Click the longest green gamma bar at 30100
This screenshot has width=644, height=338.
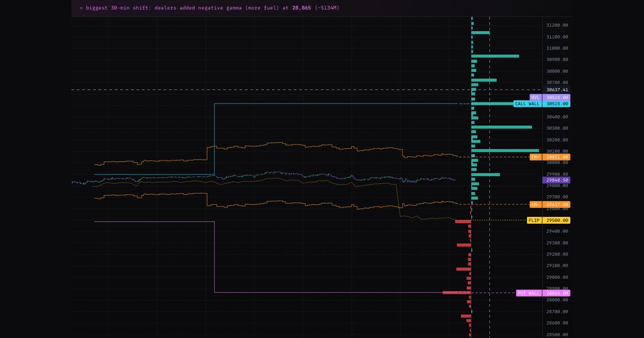tap(505, 151)
